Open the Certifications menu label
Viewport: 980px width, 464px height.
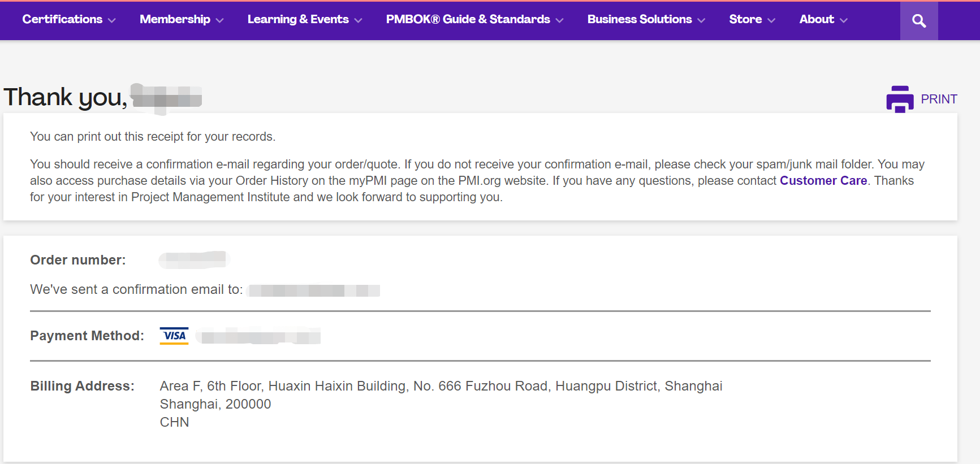click(62, 19)
